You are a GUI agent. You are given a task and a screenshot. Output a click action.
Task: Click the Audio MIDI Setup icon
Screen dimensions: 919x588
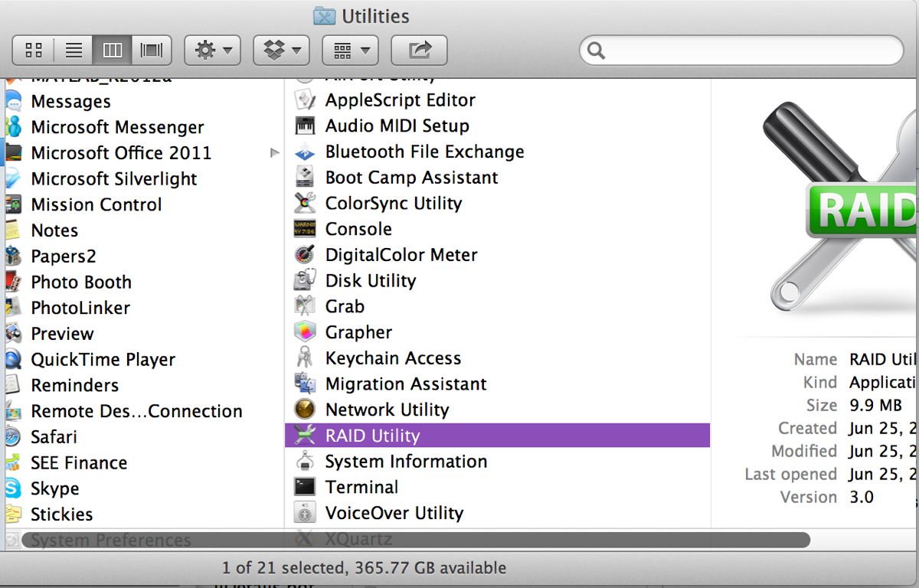305,126
